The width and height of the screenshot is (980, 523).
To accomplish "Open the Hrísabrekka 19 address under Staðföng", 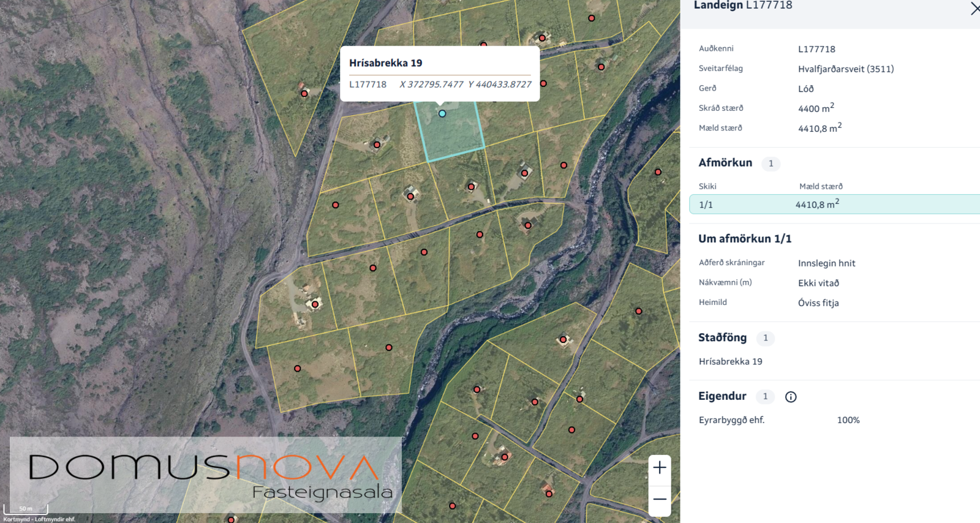I will pos(730,361).
